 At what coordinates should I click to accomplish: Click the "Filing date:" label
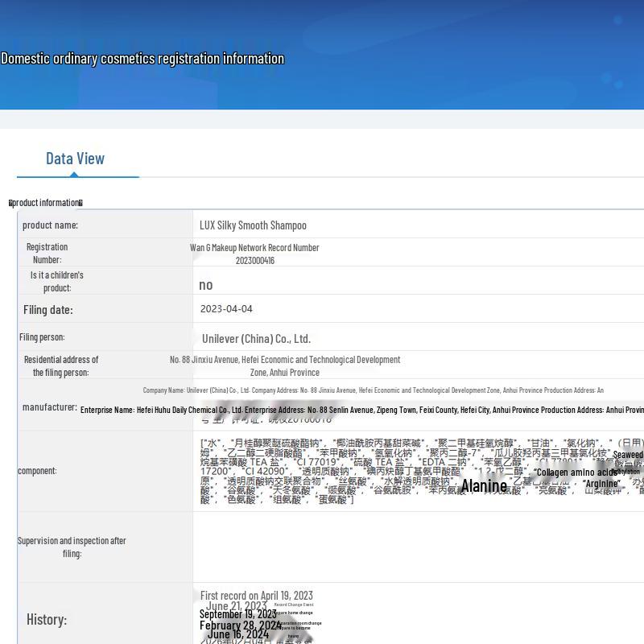pos(48,310)
